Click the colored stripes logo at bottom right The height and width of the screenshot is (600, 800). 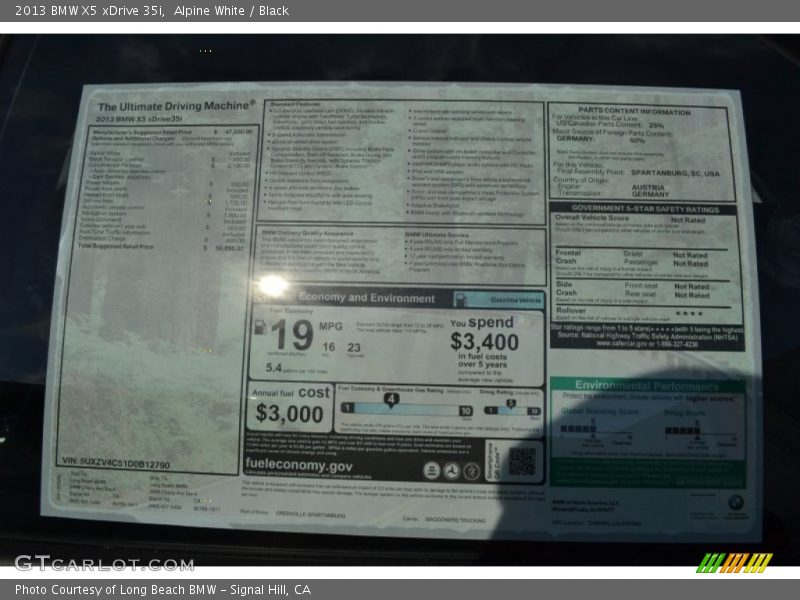(734, 563)
